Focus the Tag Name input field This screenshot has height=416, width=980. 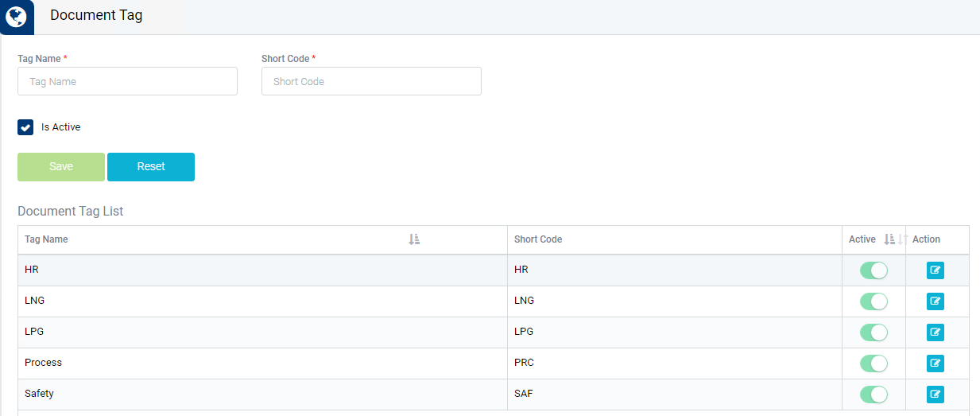click(x=127, y=81)
